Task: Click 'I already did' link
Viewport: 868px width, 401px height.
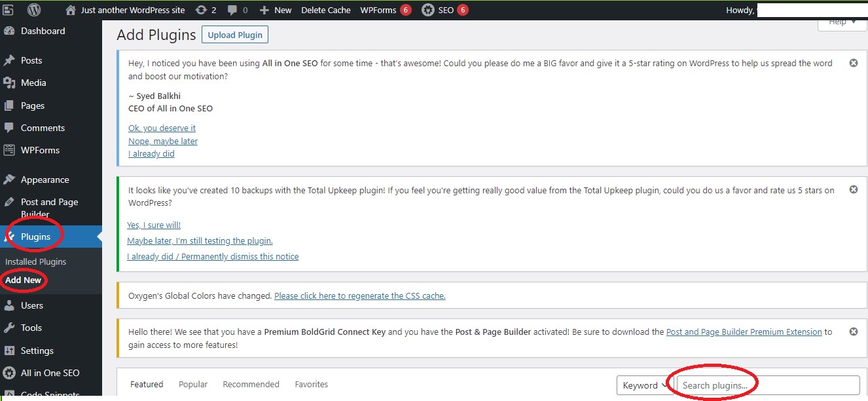Action: [x=151, y=154]
